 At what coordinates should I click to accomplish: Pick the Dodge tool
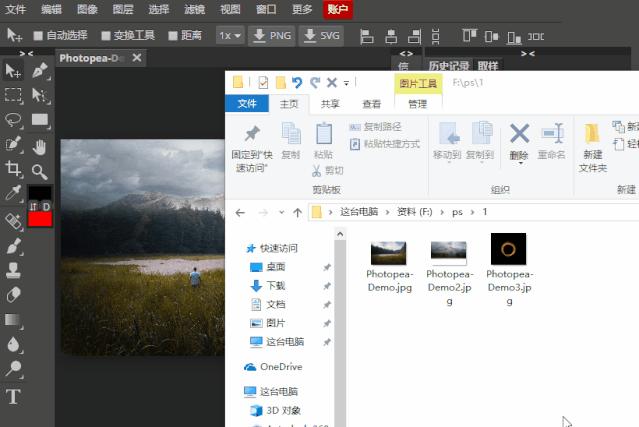pos(13,369)
